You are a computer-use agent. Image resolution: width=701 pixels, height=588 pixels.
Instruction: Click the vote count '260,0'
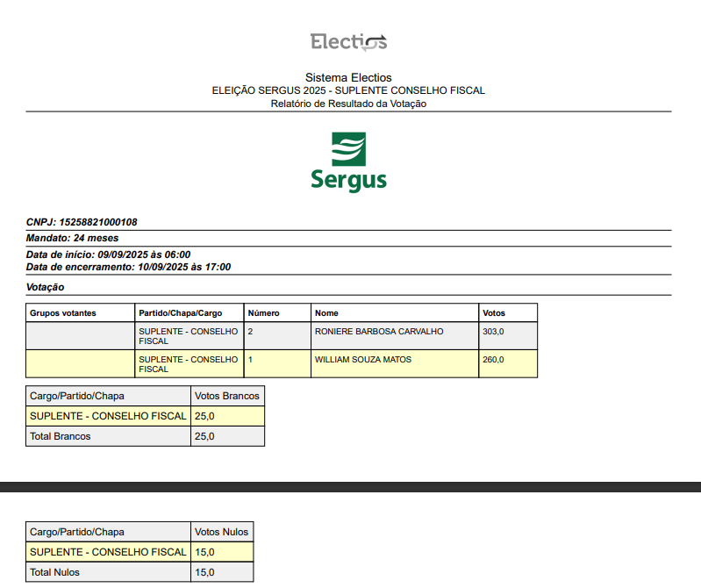[493, 360]
